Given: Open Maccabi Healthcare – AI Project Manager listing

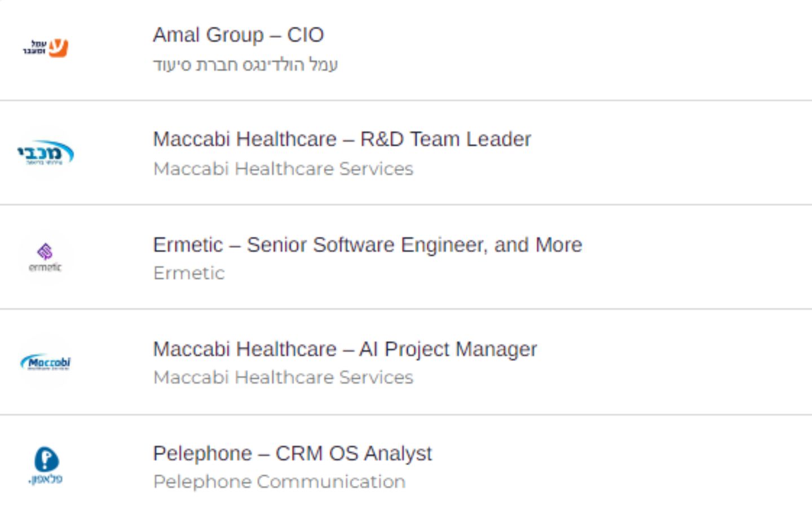Looking at the screenshot, I should (x=345, y=349).
